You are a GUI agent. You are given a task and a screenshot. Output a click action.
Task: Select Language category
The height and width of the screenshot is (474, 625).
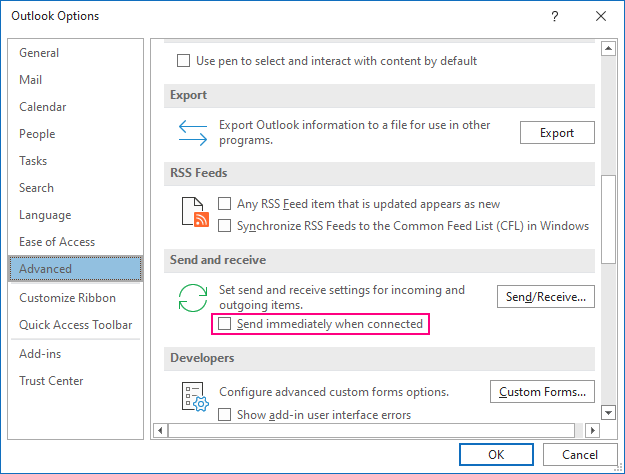75,215
